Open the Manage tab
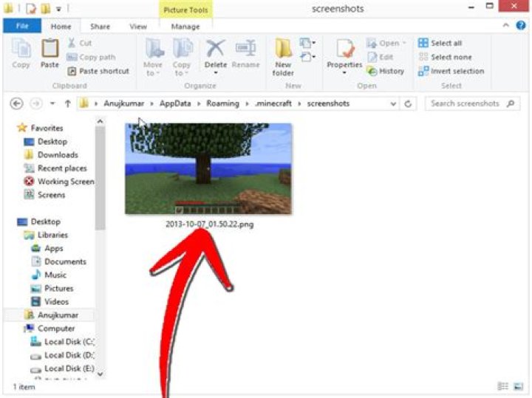 (185, 27)
